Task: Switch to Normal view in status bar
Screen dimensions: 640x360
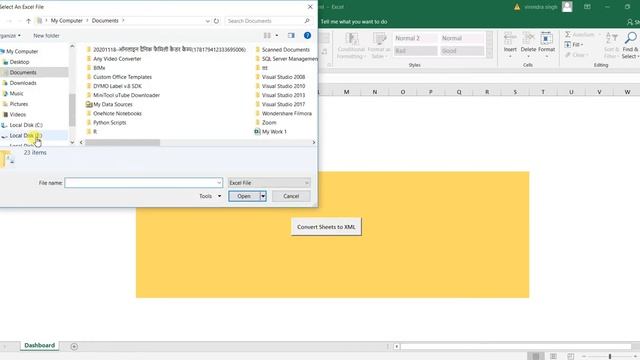Action: 536,356
